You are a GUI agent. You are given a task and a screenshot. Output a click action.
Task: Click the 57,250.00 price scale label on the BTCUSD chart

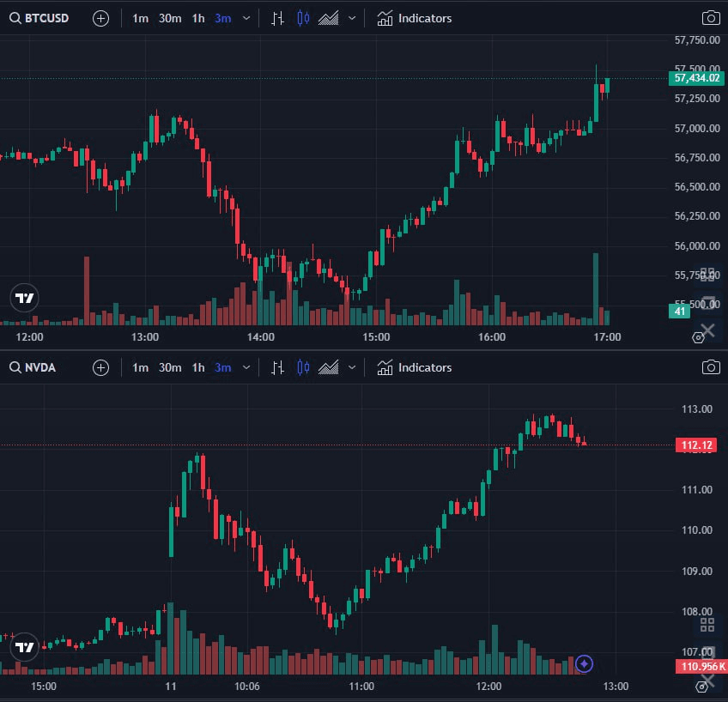(697, 99)
